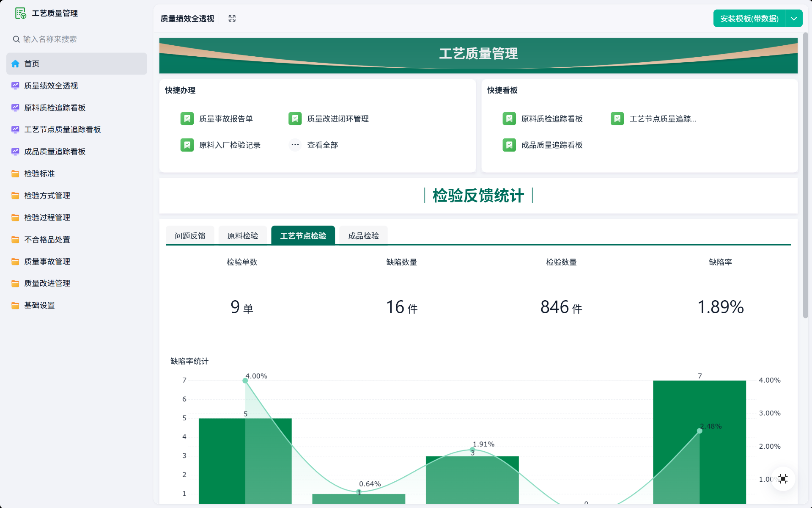Image resolution: width=812 pixels, height=508 pixels.
Task: Expand the 不合格品处置 folder
Action: 47,240
